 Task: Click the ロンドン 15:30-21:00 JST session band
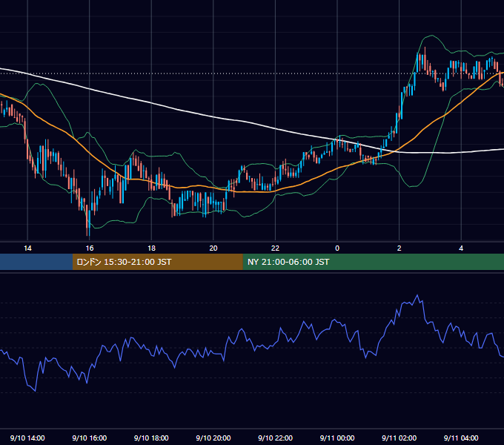[x=157, y=262]
